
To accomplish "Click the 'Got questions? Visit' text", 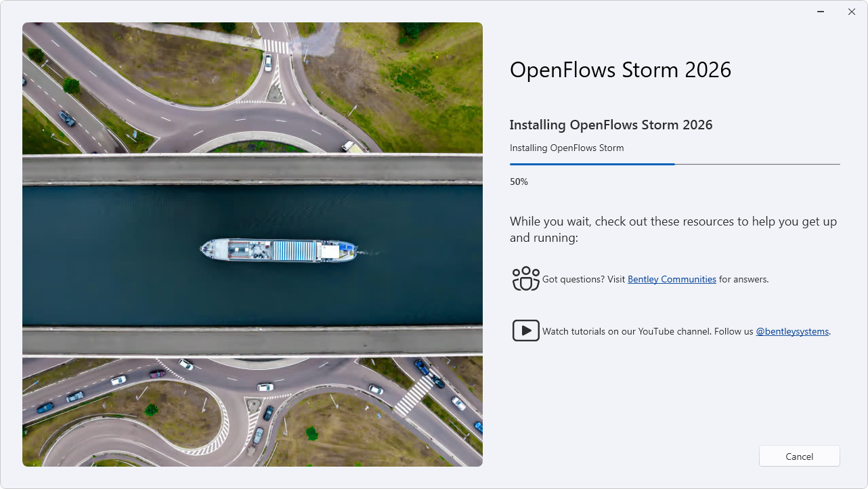I will pyautogui.click(x=584, y=279).
